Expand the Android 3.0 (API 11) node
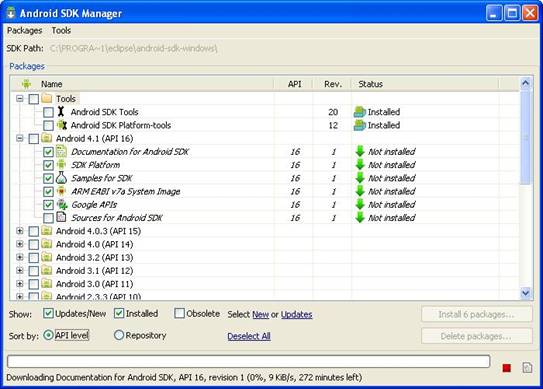The height and width of the screenshot is (389, 543). click(20, 284)
